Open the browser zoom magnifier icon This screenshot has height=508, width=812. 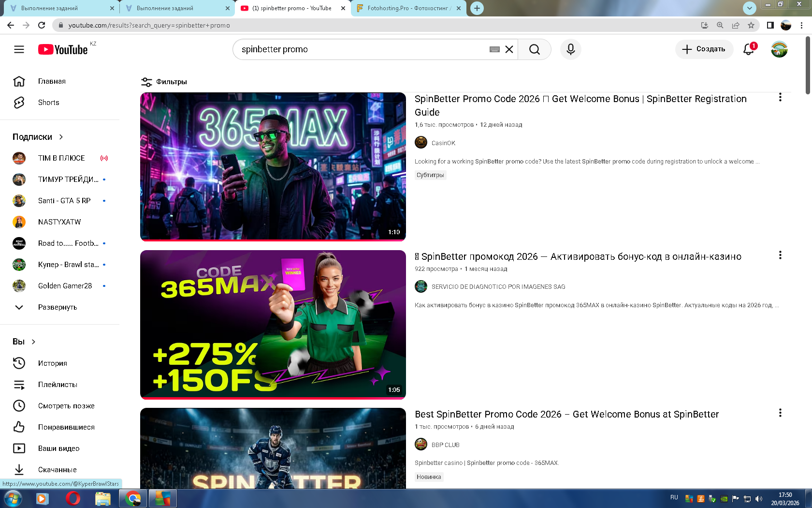pyautogui.click(x=720, y=25)
